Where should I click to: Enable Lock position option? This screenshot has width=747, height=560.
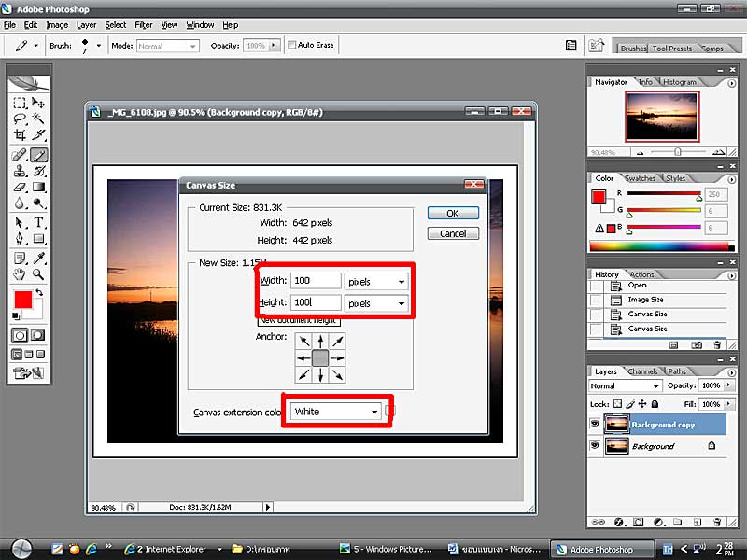click(x=642, y=404)
